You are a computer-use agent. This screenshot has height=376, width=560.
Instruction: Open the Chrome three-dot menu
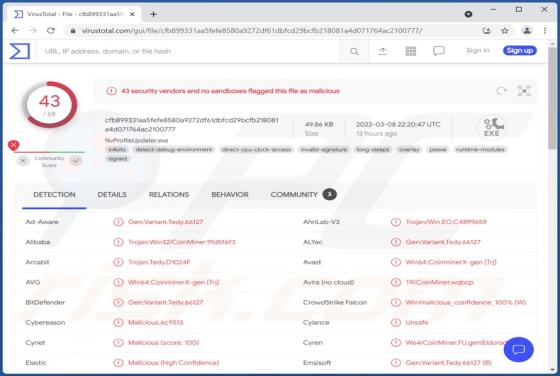pos(545,31)
